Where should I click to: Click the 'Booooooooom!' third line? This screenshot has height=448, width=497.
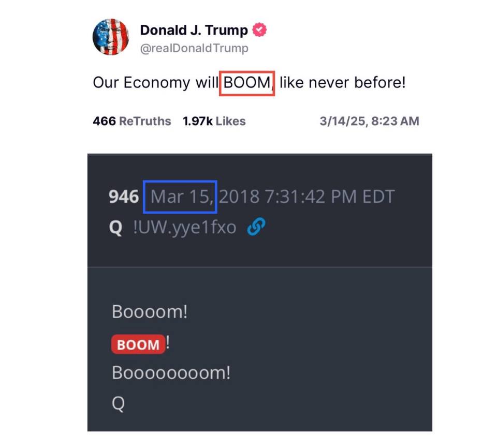click(x=171, y=373)
